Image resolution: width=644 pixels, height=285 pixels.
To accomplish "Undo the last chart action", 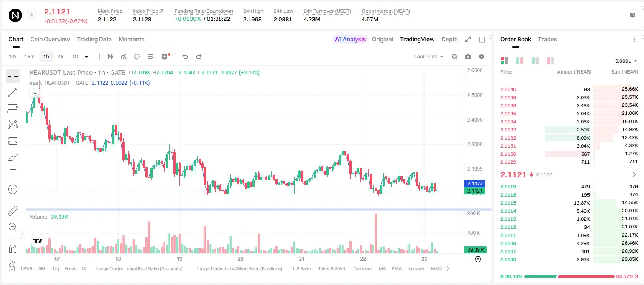I will point(185,57).
